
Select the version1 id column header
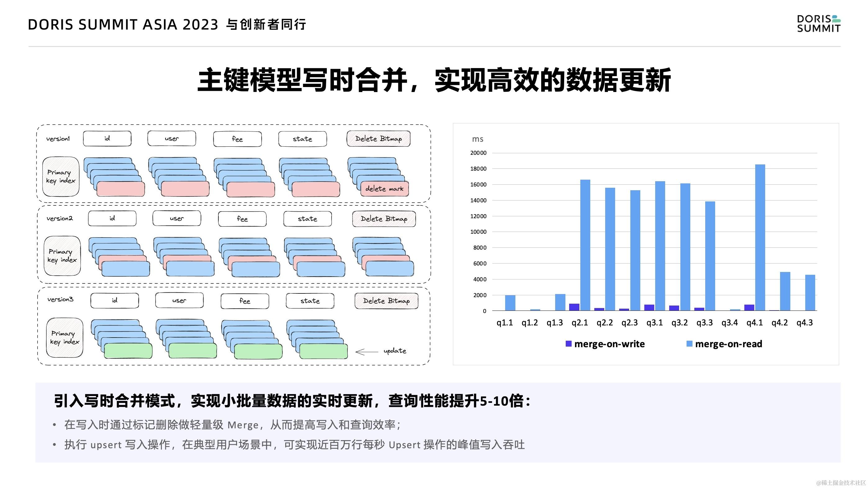[107, 139]
